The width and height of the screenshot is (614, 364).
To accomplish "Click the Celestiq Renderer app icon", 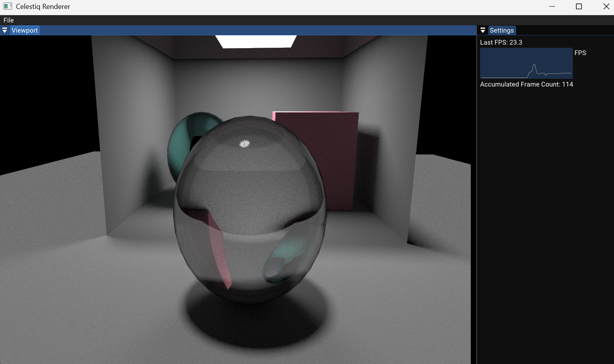I will pyautogui.click(x=7, y=7).
